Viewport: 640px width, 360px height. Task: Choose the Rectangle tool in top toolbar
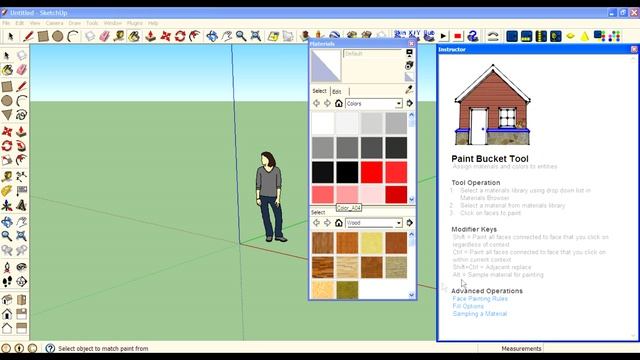pyautogui.click(x=43, y=36)
